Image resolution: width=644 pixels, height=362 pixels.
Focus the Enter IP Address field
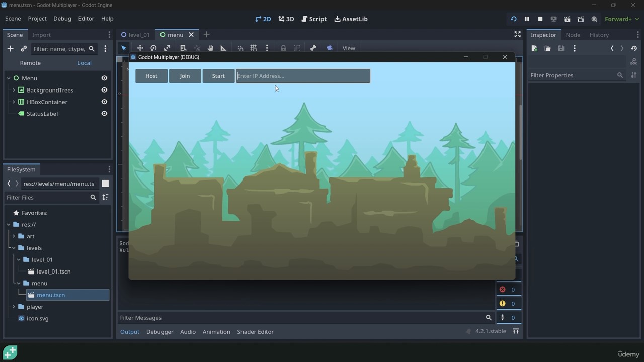[303, 76]
